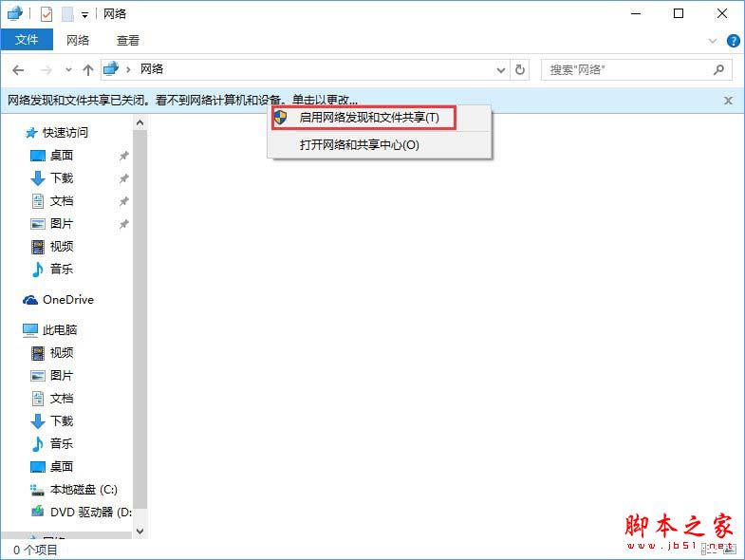The width and height of the screenshot is (745, 560).
Task: Click the Network icon in title bar
Action: [x=14, y=13]
